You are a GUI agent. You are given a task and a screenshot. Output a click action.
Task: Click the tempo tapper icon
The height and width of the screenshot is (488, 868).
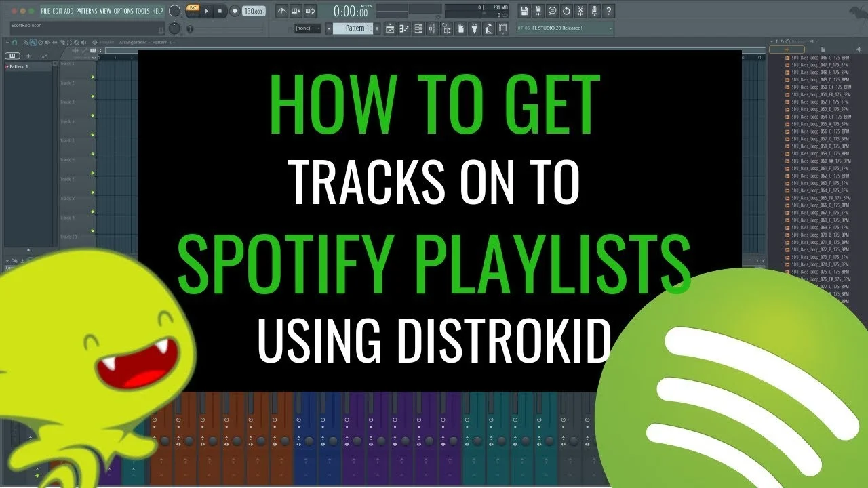(488, 28)
